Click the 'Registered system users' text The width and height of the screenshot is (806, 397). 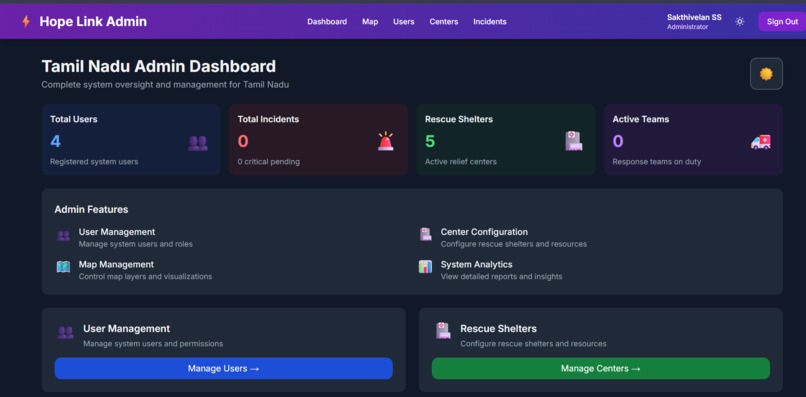click(x=94, y=161)
